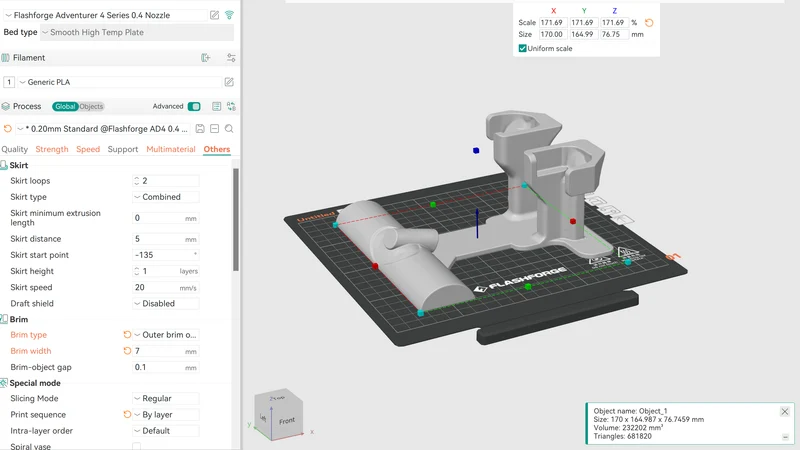Open the process settings list icon
Viewport: 800px width, 450px height.
click(x=216, y=106)
